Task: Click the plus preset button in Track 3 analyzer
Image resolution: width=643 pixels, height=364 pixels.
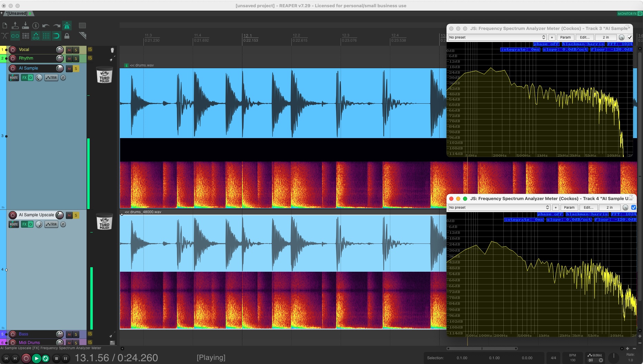Action: tap(552, 37)
